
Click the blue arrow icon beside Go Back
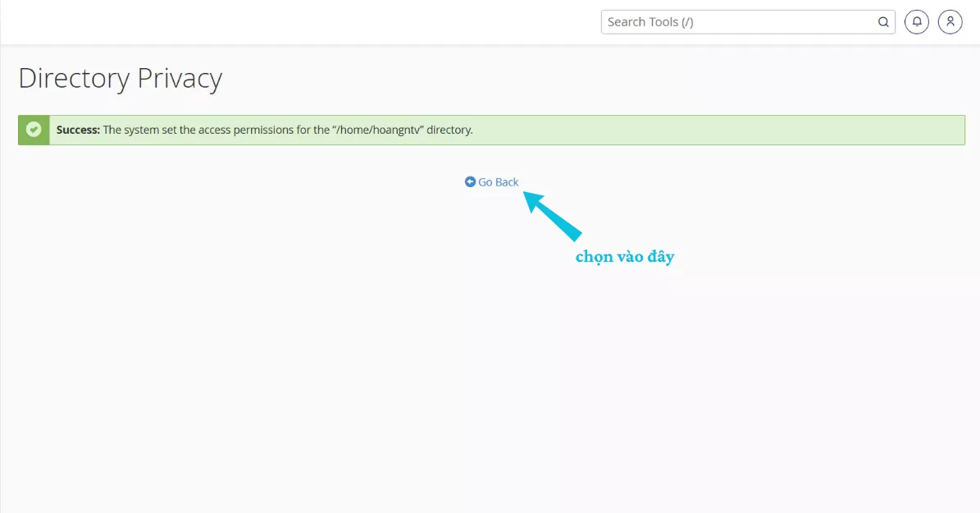(470, 182)
